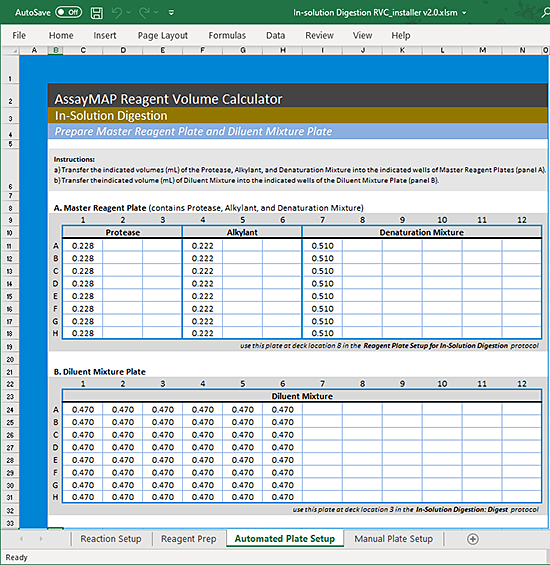Click the previous sheet navigation arrow
Screen dimensions: 550x565
[x=21, y=539]
